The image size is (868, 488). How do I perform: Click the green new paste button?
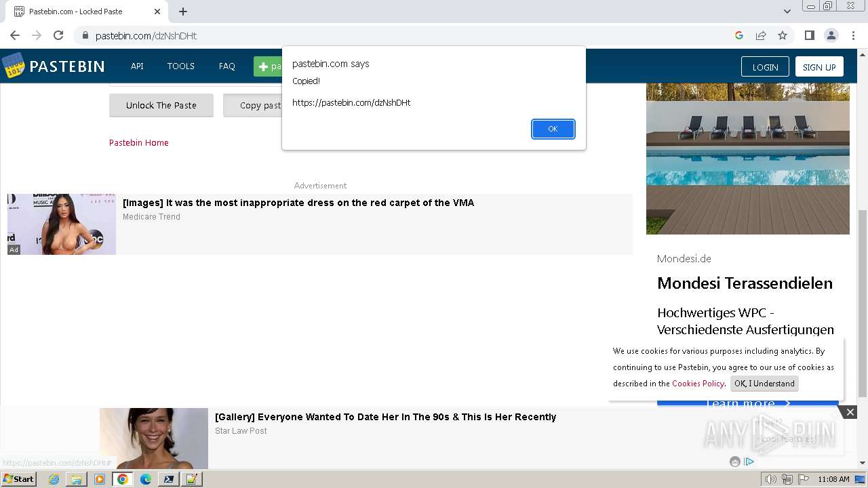coord(269,66)
